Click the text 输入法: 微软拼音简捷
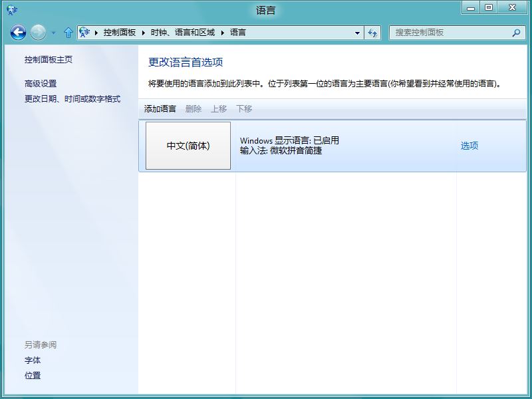Image resolution: width=532 pixels, height=399 pixels. click(x=281, y=151)
